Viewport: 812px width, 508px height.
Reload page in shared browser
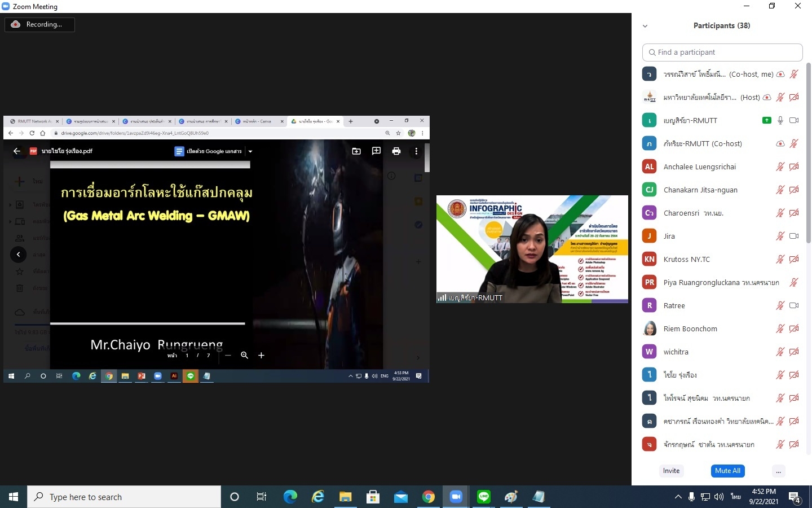(x=32, y=133)
